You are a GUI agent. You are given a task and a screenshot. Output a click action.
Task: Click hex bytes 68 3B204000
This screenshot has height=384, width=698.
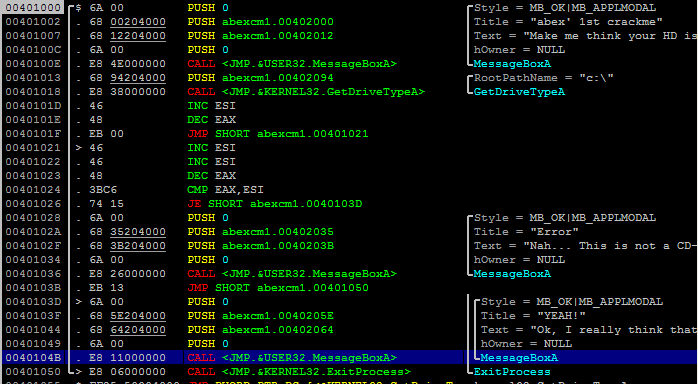(127, 246)
